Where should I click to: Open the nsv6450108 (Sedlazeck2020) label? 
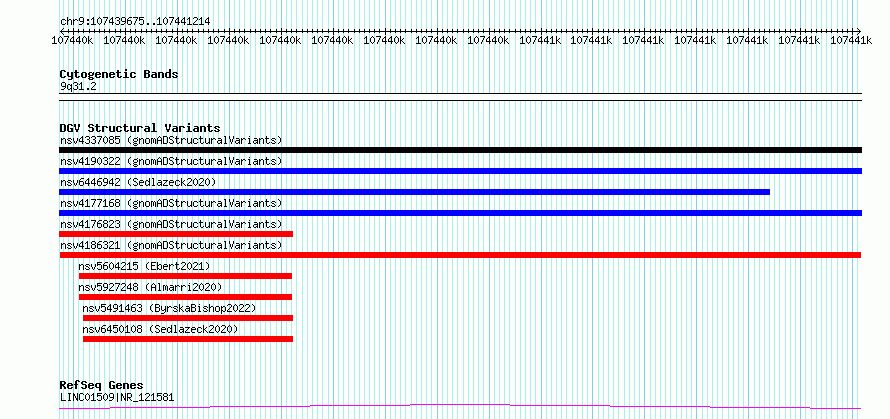tap(160, 329)
